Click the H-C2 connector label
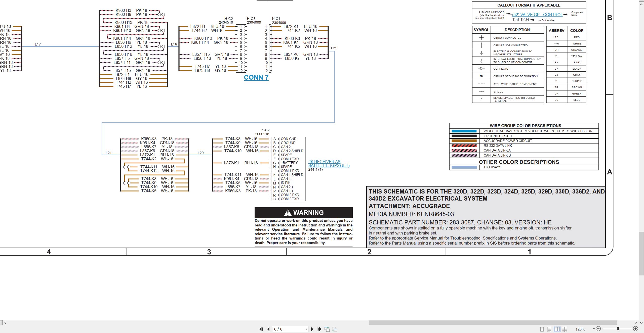 (229, 19)
